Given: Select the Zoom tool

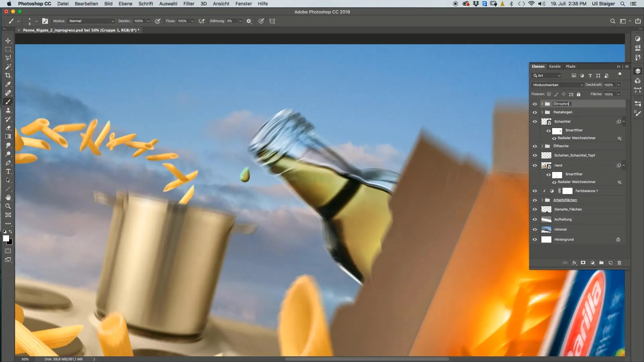Looking at the screenshot, I should point(8,206).
